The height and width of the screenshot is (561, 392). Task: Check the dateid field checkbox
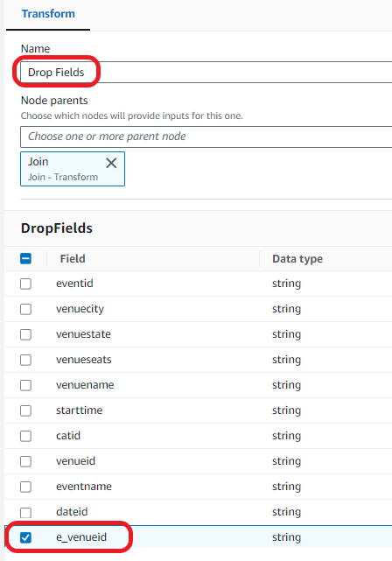(25, 512)
